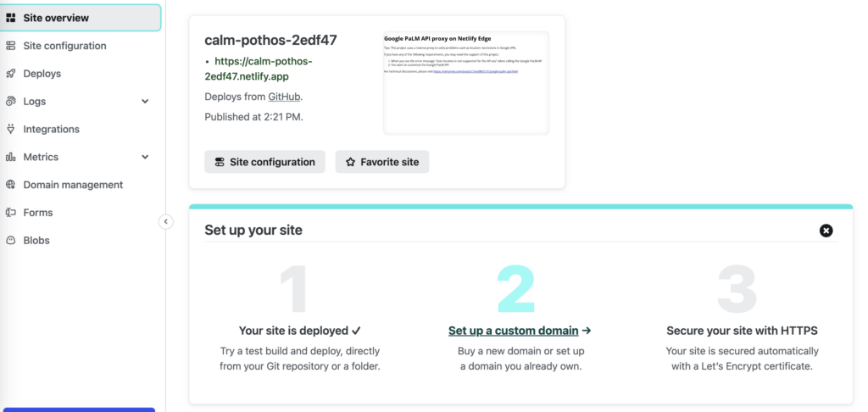Screen dimensions: 868x412
Task: Open the Deploys menu item
Action: 42,74
